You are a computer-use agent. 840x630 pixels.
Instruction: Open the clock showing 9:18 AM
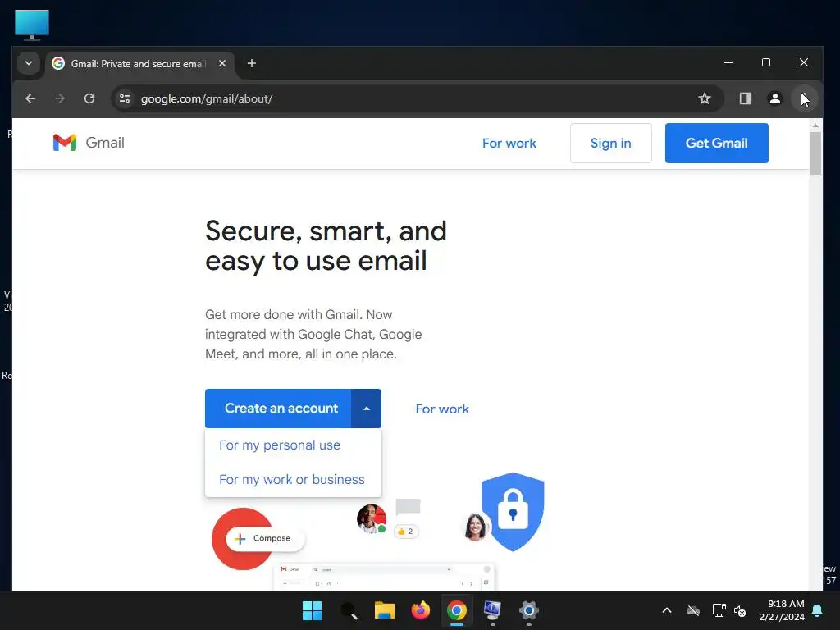(782, 610)
